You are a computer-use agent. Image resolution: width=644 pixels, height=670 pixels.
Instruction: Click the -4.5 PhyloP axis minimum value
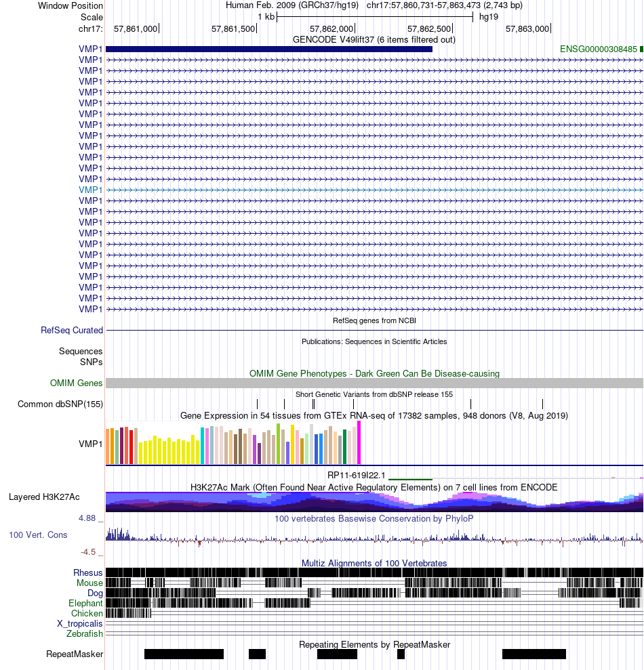[x=88, y=552]
